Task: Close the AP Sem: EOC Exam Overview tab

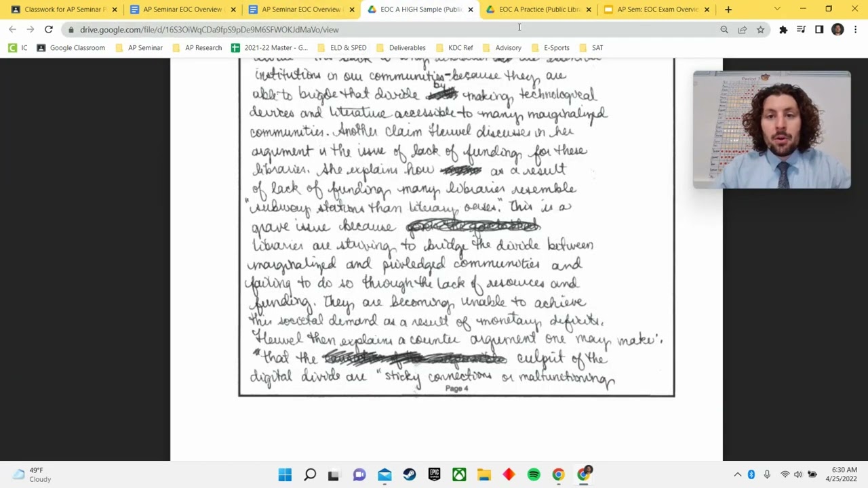Action: [x=707, y=9]
